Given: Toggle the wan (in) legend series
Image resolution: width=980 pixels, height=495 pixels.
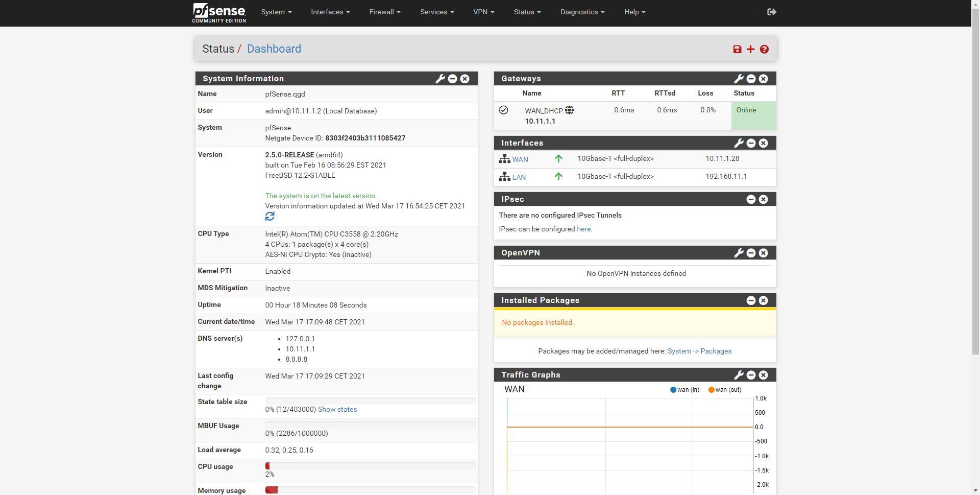Looking at the screenshot, I should (x=684, y=390).
